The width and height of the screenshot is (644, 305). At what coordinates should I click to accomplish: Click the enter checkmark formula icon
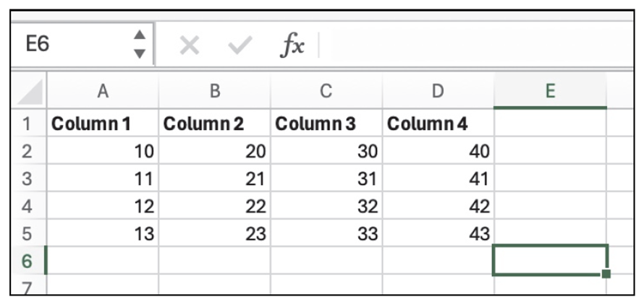point(239,46)
